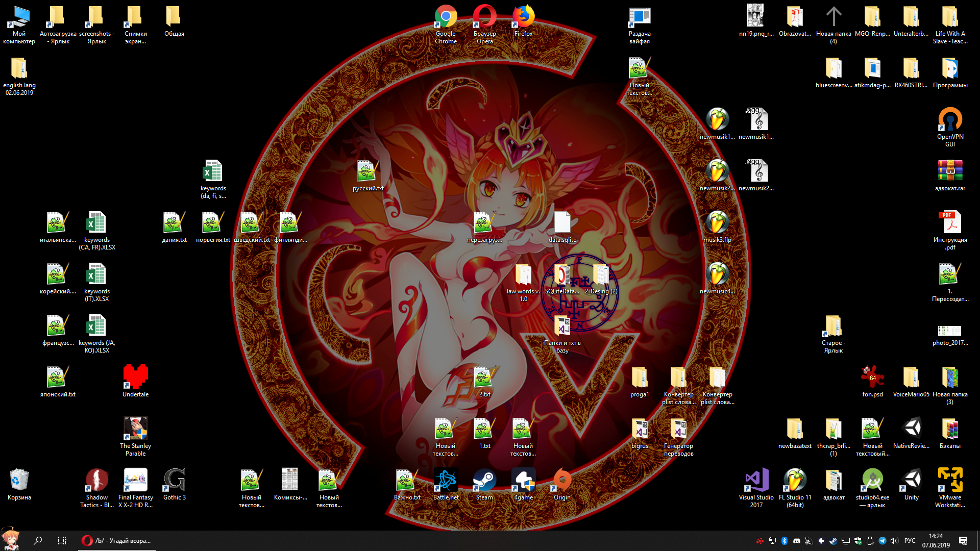Open Visual Studio 2017 shortcut
The image size is (980, 551).
[756, 481]
